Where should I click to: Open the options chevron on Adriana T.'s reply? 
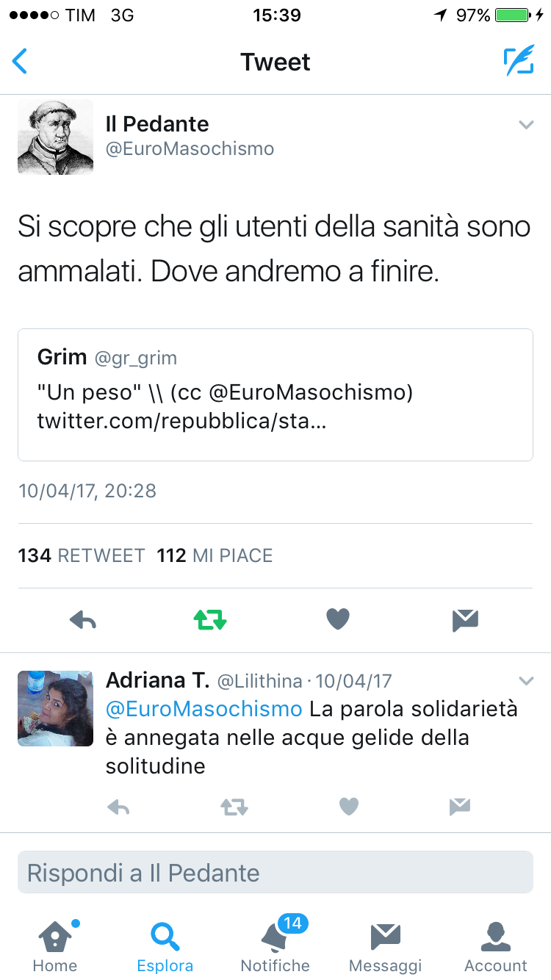click(x=525, y=680)
